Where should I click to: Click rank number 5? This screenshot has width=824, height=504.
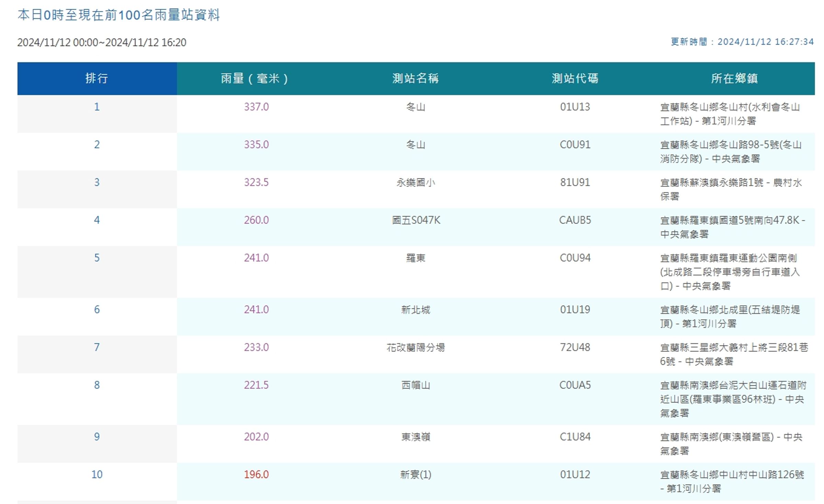(x=97, y=258)
